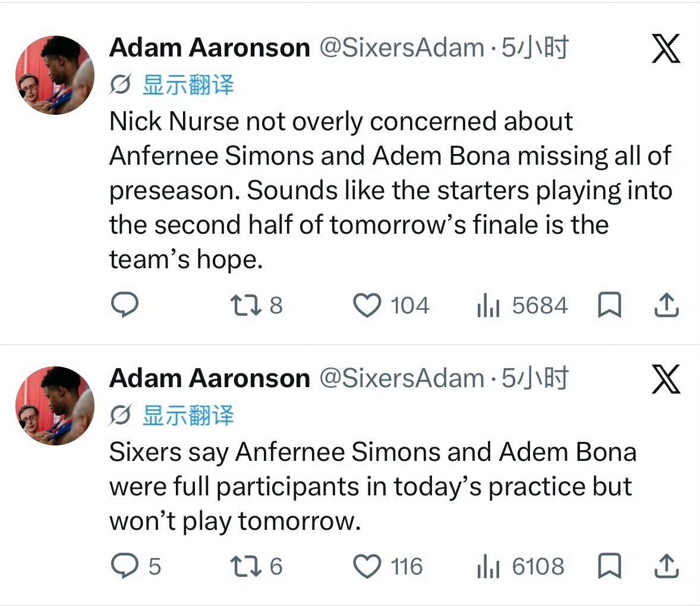Open the reply icon on the Nick Nurse tweet
Image resolution: width=700 pixels, height=606 pixels.
pos(125,305)
